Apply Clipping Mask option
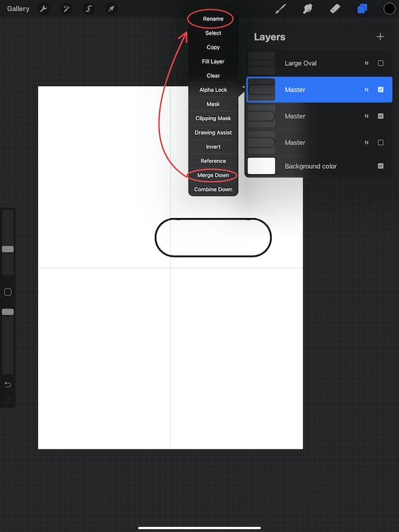This screenshot has width=399, height=532. click(x=213, y=118)
